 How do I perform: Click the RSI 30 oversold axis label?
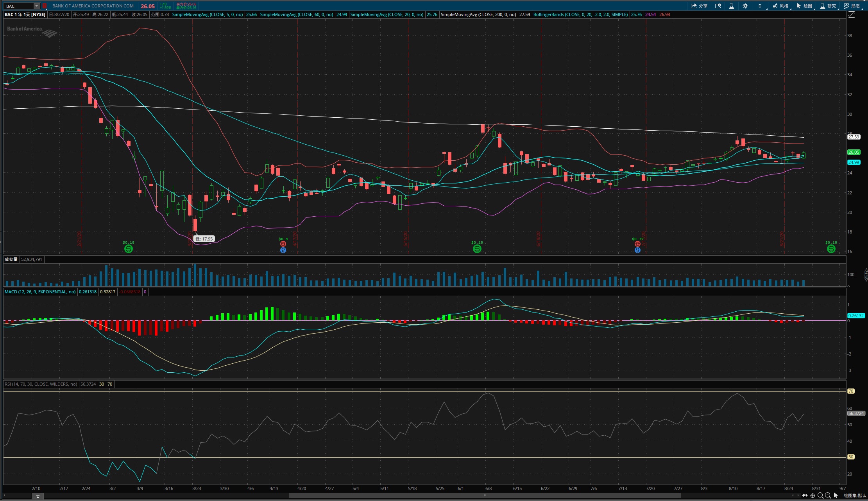click(851, 457)
